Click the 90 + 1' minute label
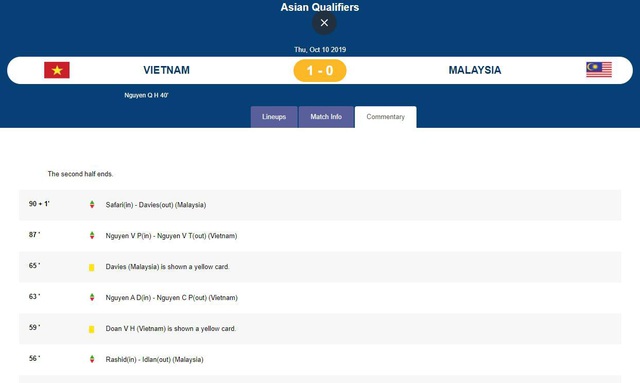Viewport: 640px width, 383px height. tap(39, 204)
